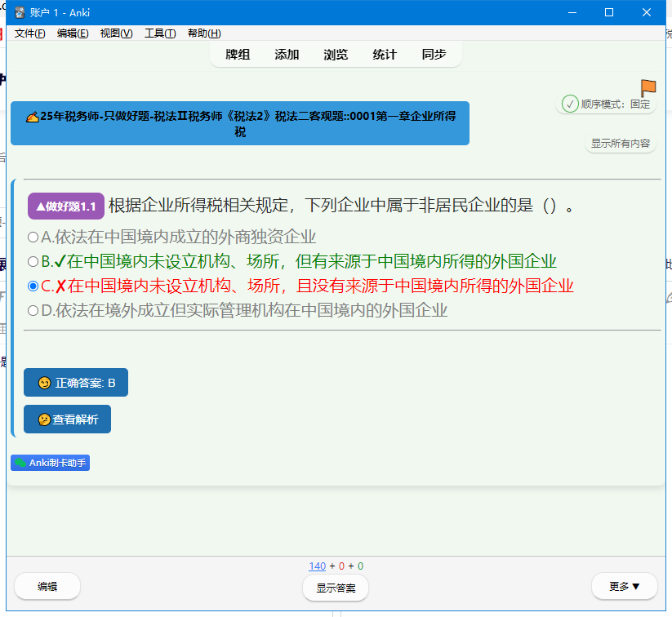Open the 视图(V) menu
The height and width of the screenshot is (617, 672).
pos(116,33)
